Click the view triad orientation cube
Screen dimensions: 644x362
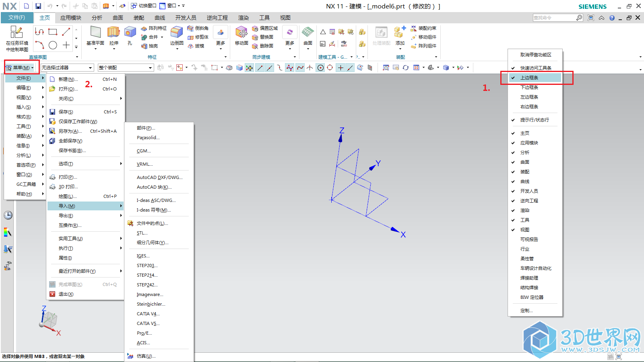click(x=50, y=321)
